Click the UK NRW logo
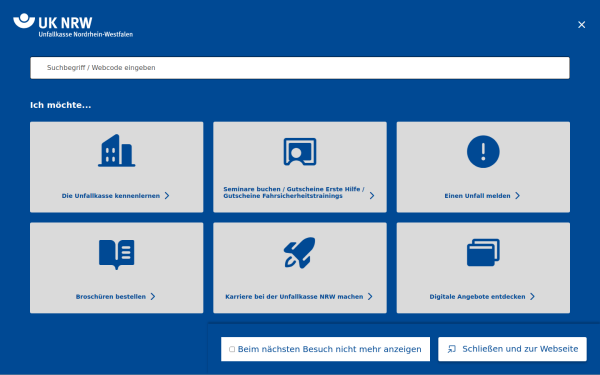Image resolution: width=600 pixels, height=375 pixels. (73, 25)
